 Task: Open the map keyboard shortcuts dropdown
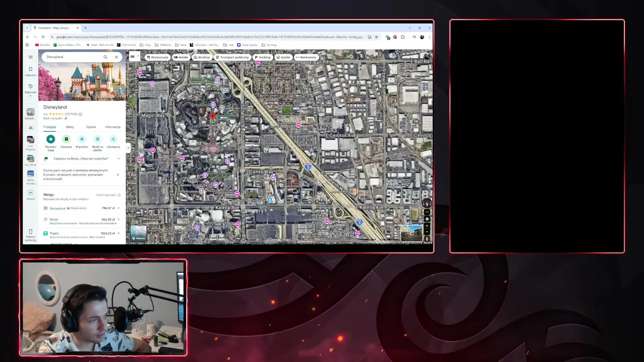pos(134,57)
